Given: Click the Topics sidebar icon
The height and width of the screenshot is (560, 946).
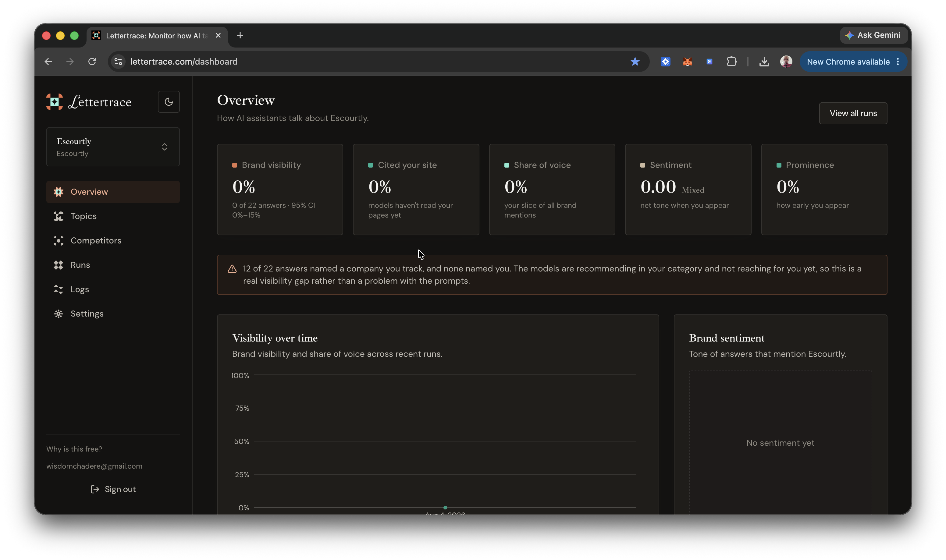Looking at the screenshot, I should [x=59, y=216].
